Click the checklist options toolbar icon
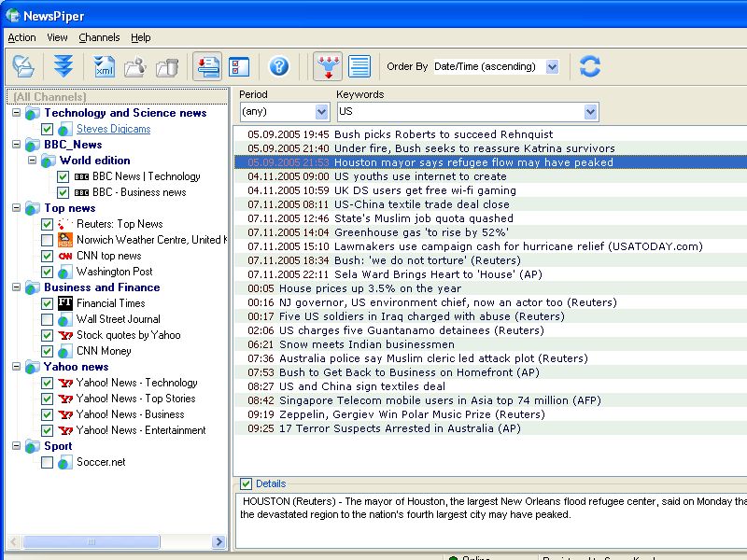This screenshot has height=560, width=747. [x=239, y=66]
